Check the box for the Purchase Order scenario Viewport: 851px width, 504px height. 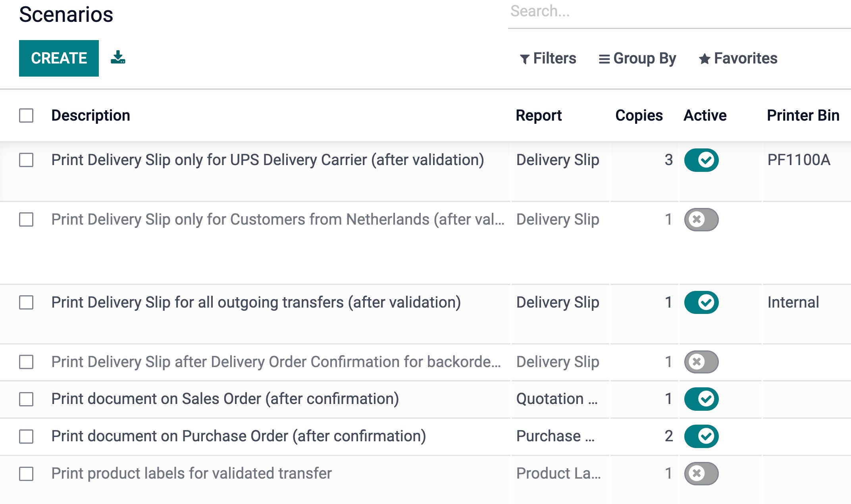pos(26,436)
